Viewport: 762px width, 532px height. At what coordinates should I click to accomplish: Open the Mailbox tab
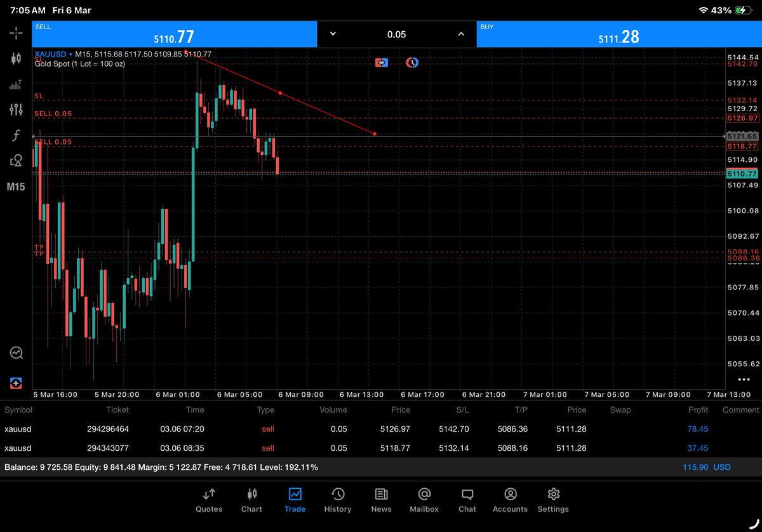click(424, 500)
